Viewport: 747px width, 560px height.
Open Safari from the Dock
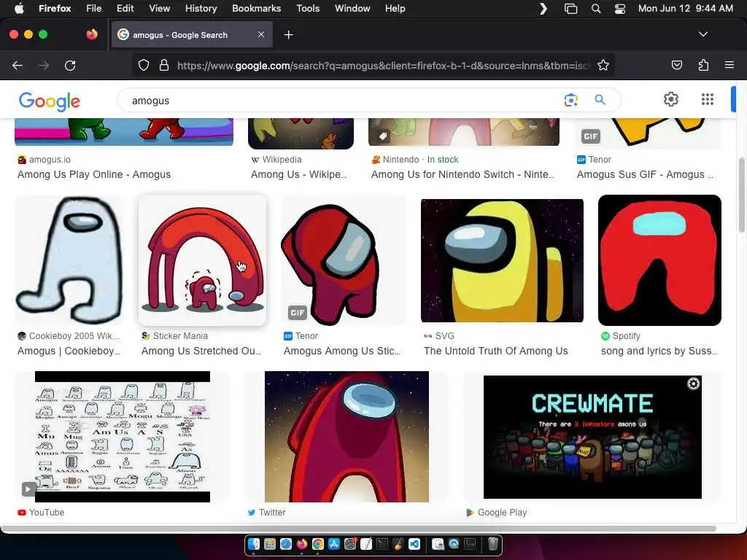286,544
